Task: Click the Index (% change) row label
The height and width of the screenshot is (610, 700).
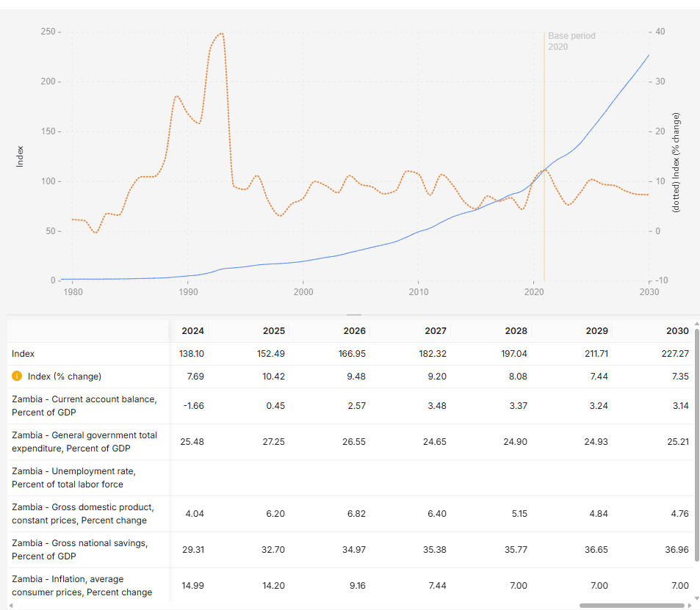Action: pyautogui.click(x=65, y=376)
